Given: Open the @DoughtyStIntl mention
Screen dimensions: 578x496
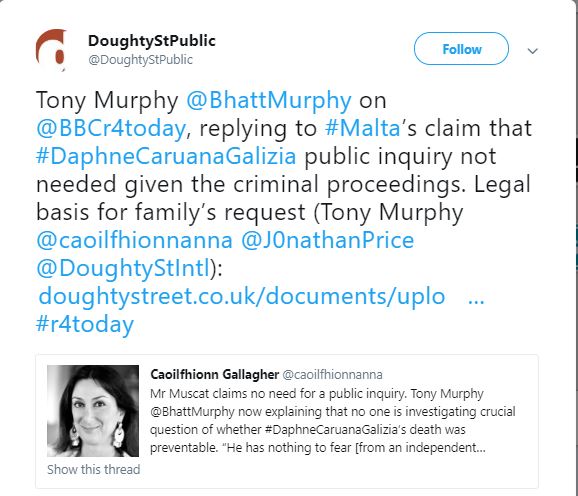Looking at the screenshot, I should [x=123, y=268].
